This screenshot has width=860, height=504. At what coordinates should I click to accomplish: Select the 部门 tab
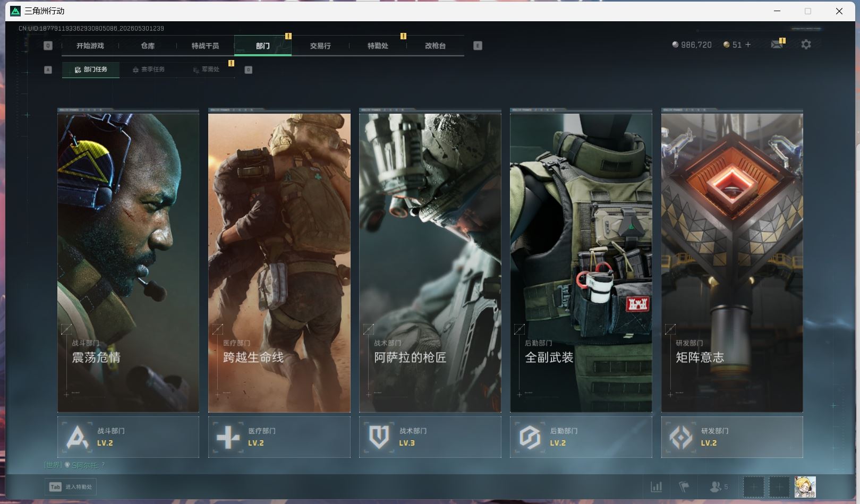point(262,46)
